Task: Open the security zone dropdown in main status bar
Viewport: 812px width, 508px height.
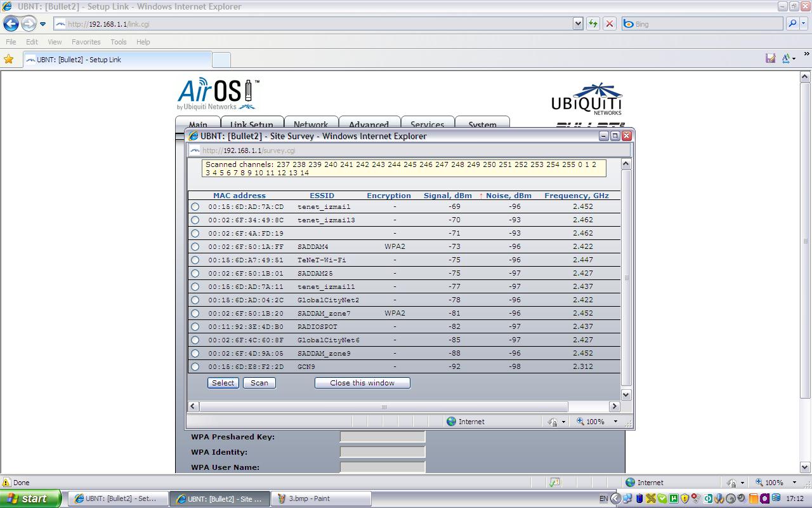Action: coord(742,483)
